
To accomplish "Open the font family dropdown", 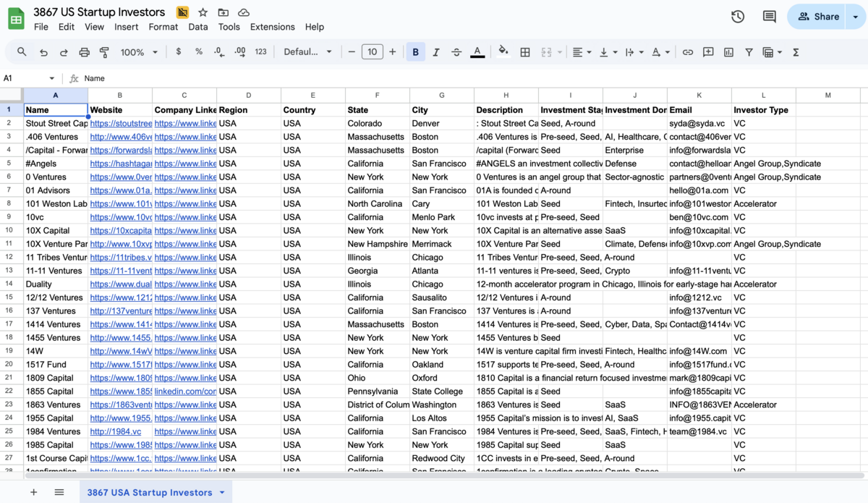I will click(307, 52).
